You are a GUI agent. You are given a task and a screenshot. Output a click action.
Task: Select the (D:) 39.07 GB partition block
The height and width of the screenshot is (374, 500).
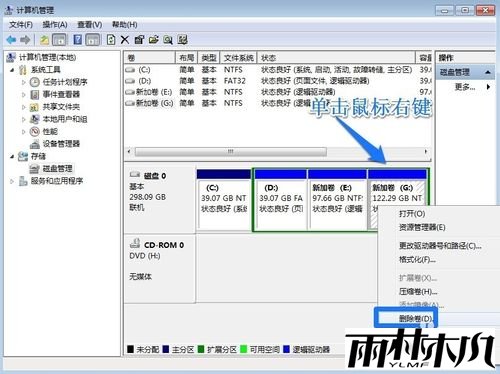click(x=281, y=200)
